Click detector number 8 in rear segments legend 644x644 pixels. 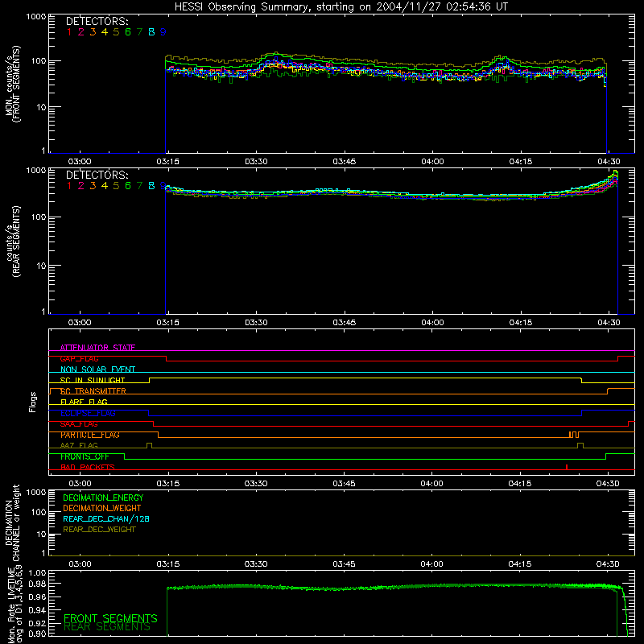click(x=151, y=186)
